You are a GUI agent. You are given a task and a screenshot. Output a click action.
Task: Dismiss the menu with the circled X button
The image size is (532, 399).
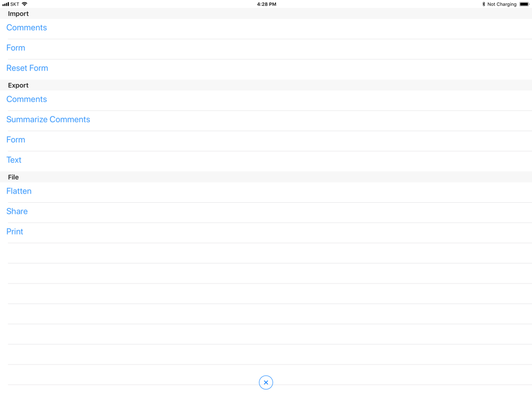265,383
